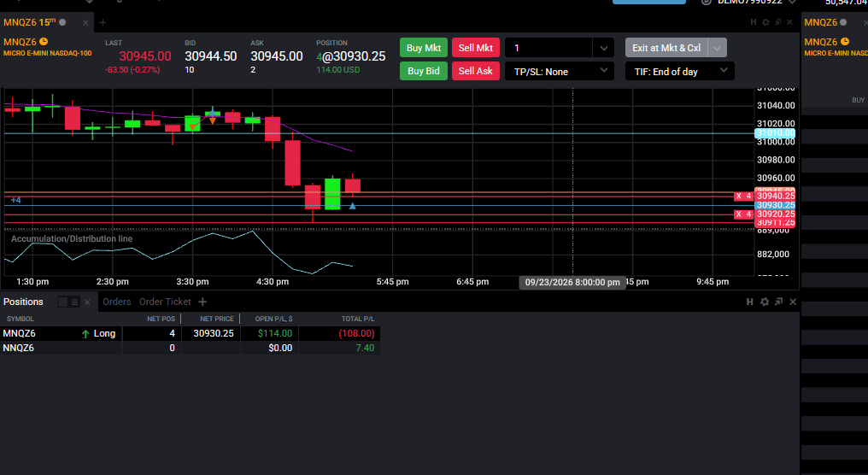Sort by the NET POS column header

pyautogui.click(x=161, y=319)
